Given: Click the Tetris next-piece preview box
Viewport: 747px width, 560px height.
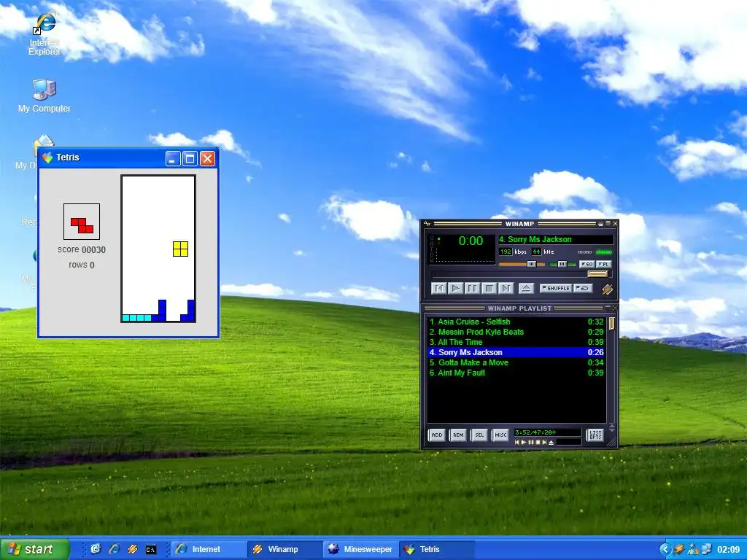Looking at the screenshot, I should (x=82, y=222).
